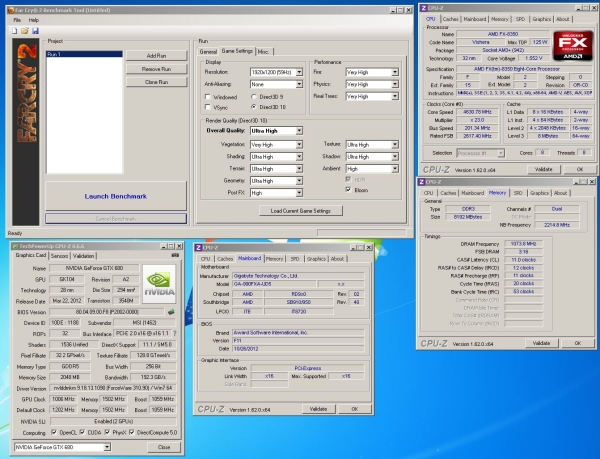Toggle the CUDA checkbox in GPU-Z
600x459 pixels.
point(82,432)
